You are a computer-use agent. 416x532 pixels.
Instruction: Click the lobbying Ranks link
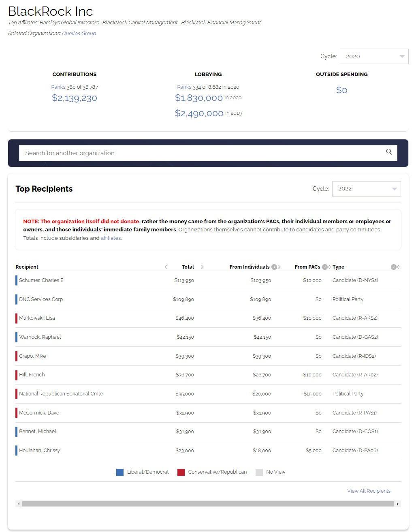coord(184,87)
